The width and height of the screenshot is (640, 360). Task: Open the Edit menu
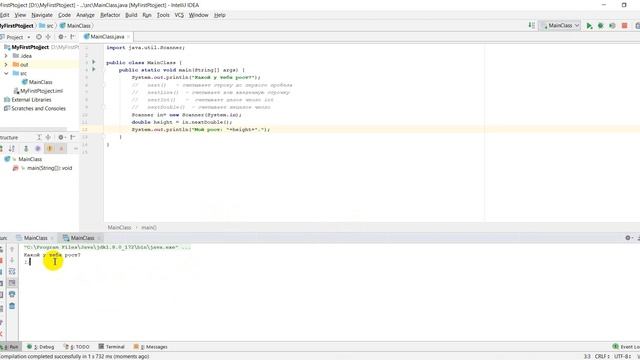tap(4, 15)
